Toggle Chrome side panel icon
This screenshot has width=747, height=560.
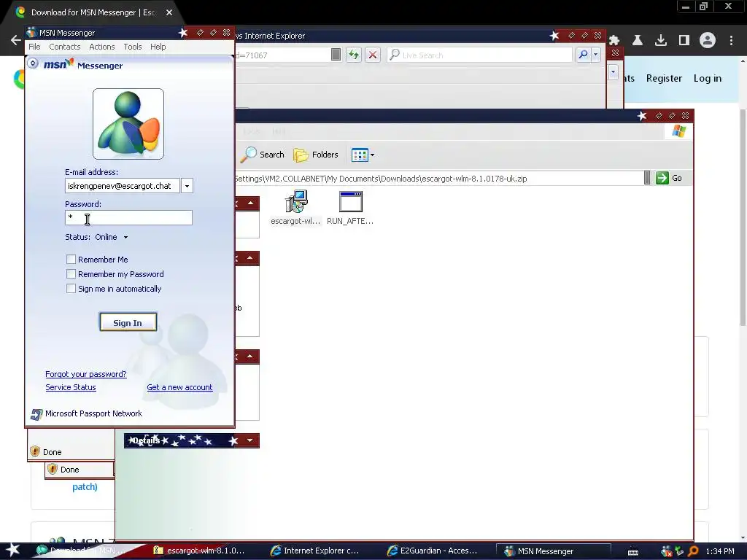pyautogui.click(x=684, y=41)
